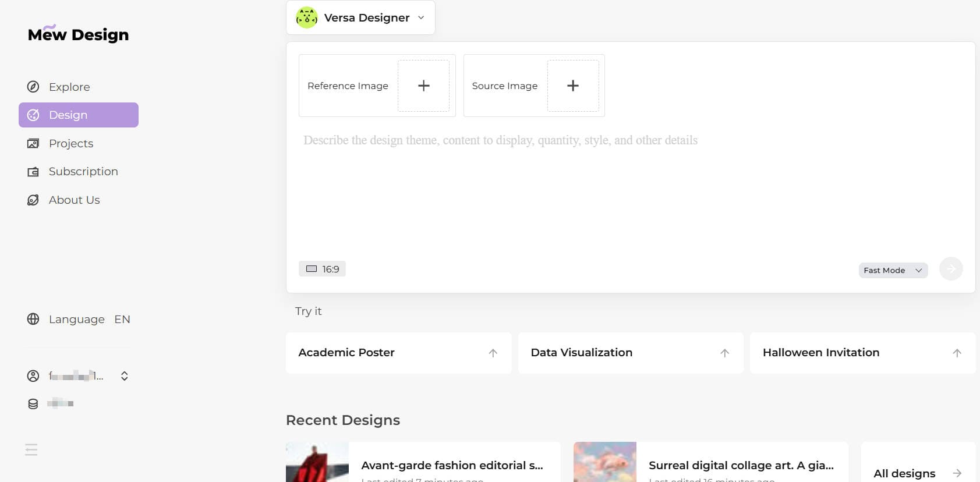980x482 pixels.
Task: Add a reference image with plus icon
Action: (x=423, y=86)
